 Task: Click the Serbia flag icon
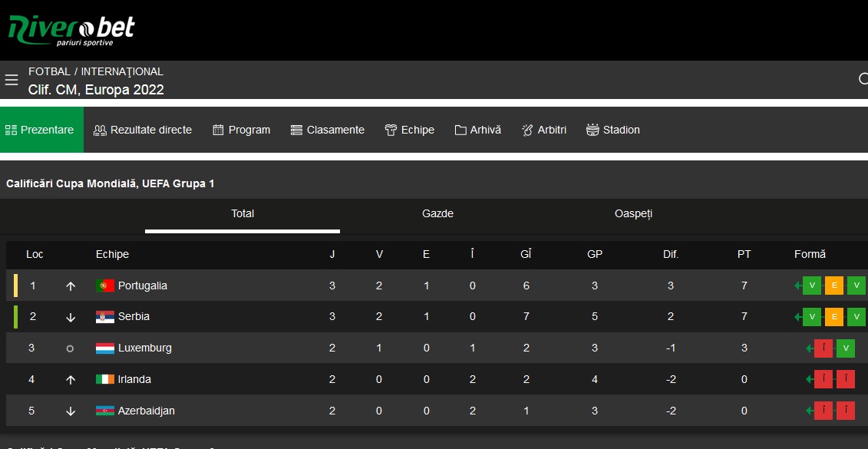click(105, 317)
